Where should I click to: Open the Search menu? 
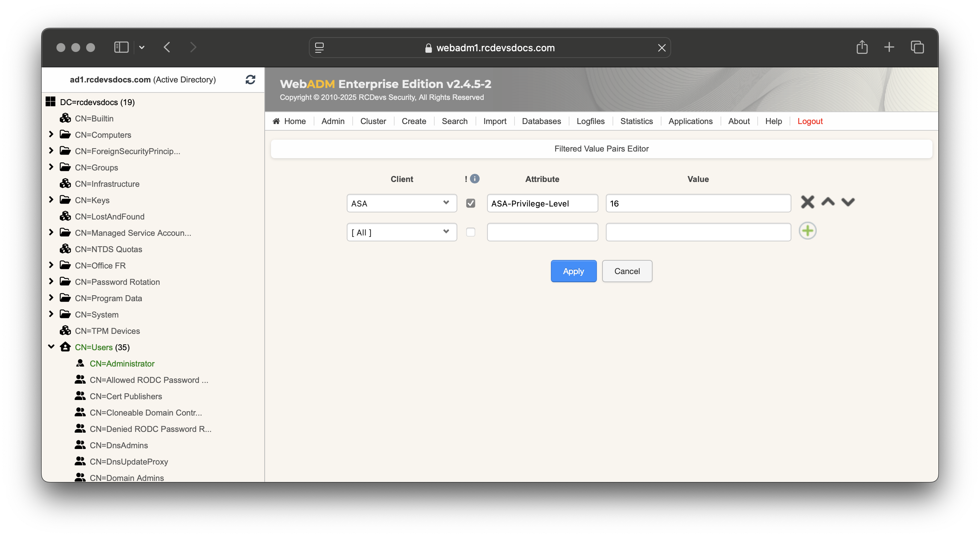[x=454, y=121]
